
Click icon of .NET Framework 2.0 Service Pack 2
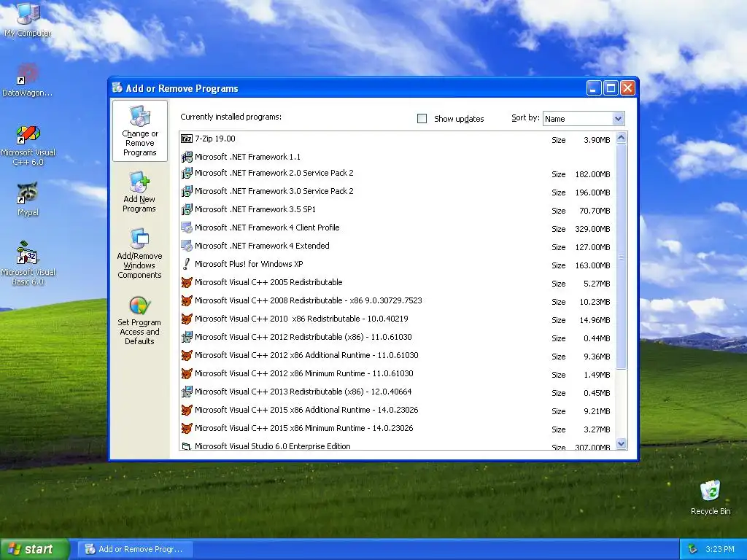tap(187, 173)
